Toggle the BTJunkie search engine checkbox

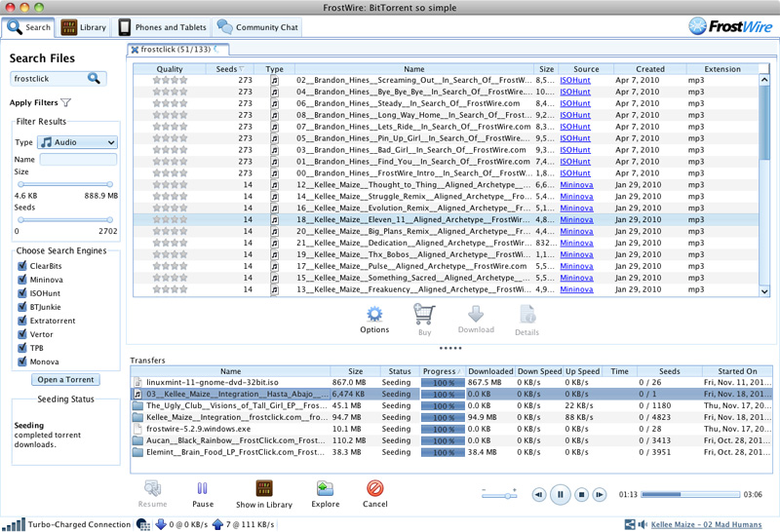point(21,307)
